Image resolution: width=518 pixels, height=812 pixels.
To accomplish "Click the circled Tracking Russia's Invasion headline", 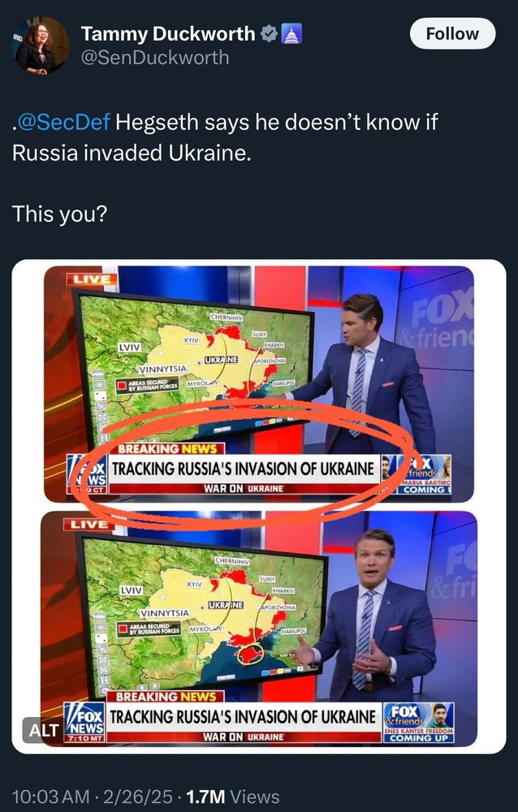I will pyautogui.click(x=244, y=469).
